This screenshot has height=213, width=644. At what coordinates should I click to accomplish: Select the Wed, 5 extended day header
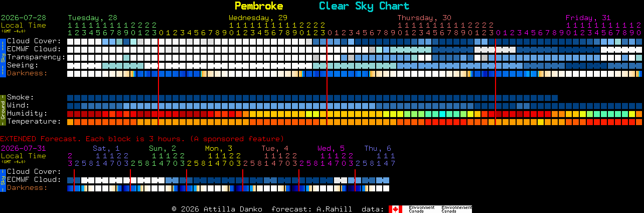click(331, 148)
